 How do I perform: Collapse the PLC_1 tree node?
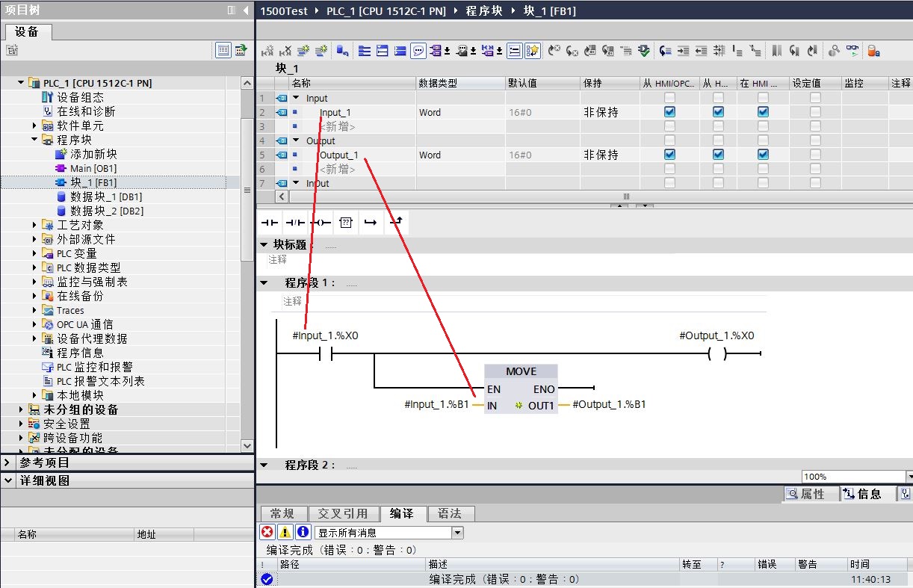click(21, 83)
